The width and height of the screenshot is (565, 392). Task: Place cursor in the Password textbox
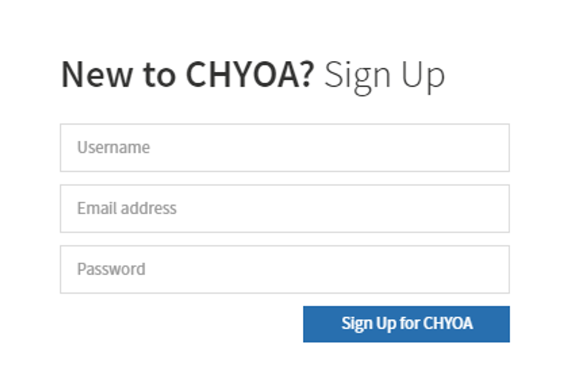point(285,269)
